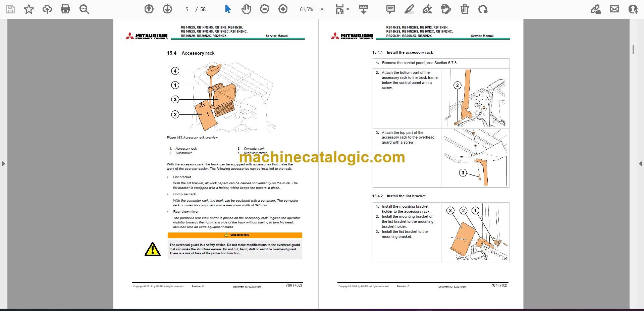This screenshot has width=644, height=311.
Task: Expand the left navigation pane arrow
Action: point(3,164)
